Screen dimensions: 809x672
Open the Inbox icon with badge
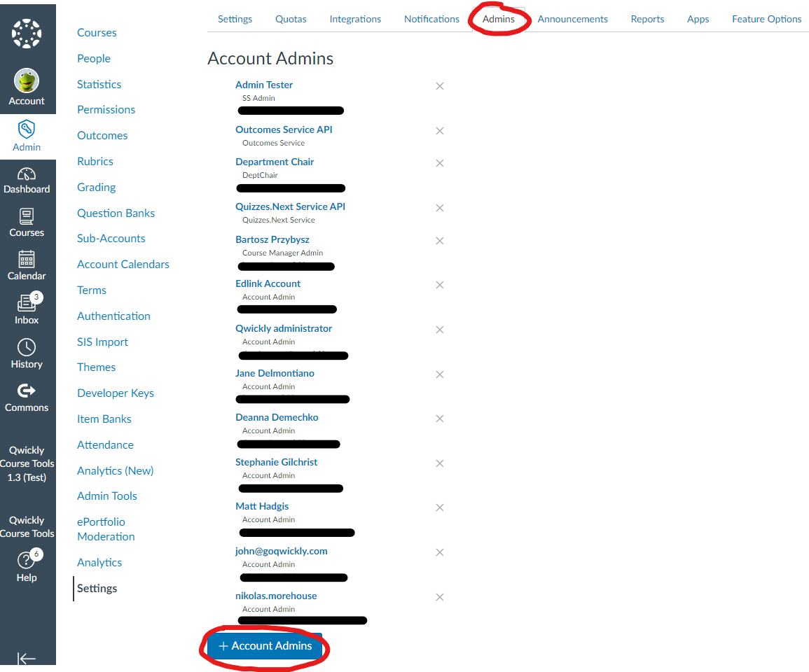point(27,304)
